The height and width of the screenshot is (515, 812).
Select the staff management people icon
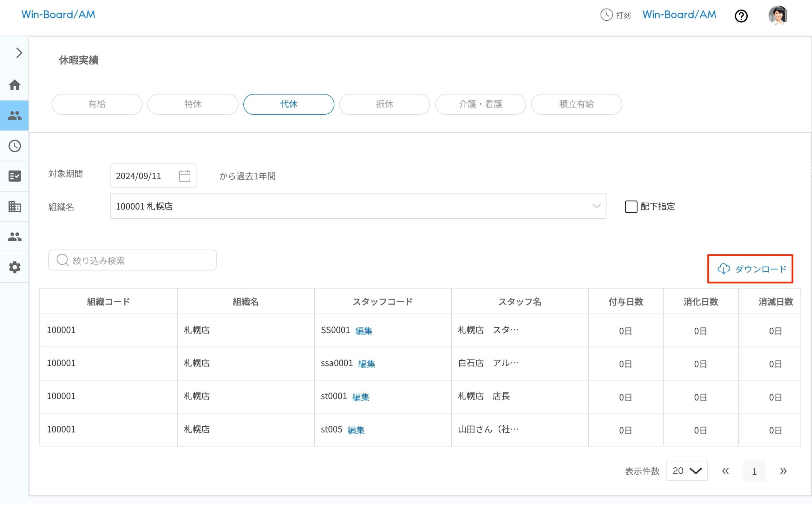pos(15,116)
